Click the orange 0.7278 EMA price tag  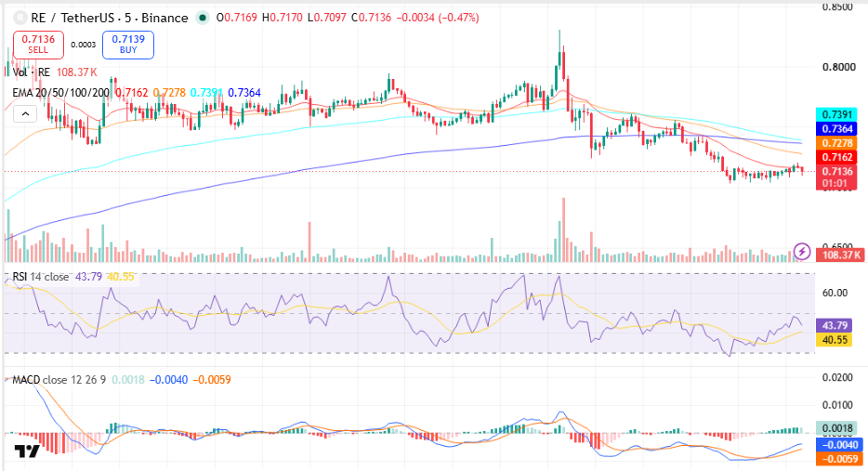836,143
